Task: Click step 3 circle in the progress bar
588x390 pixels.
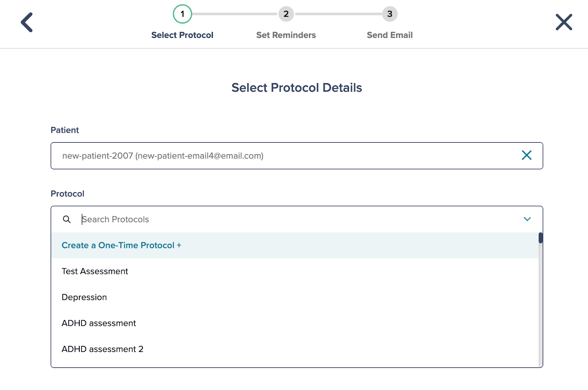Action: [x=390, y=14]
